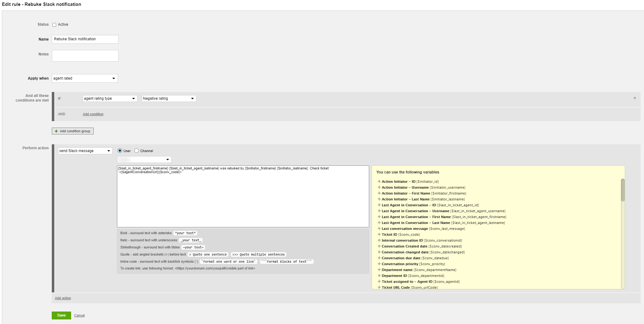Click plus icon beside Internal conversation ID

point(379,240)
